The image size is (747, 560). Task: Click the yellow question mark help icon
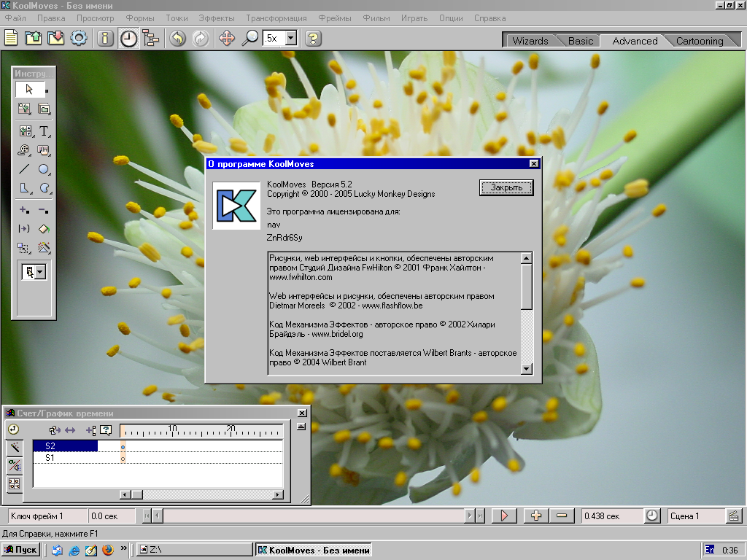313,39
